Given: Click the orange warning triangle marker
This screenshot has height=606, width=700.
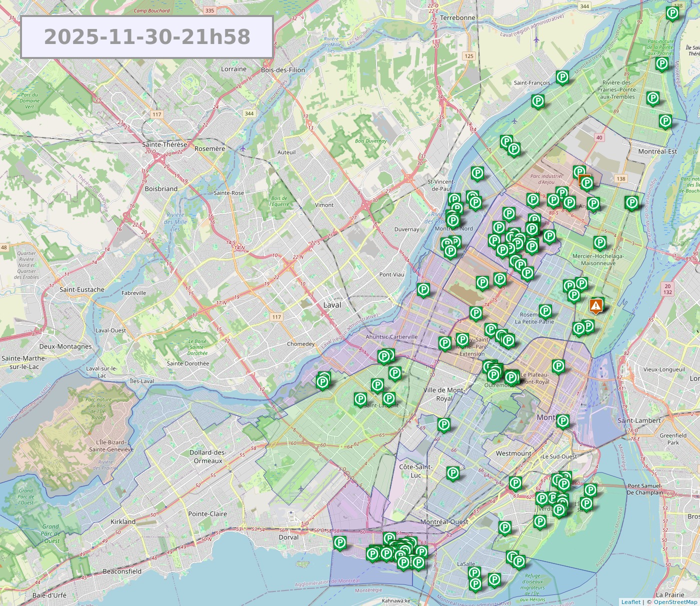Looking at the screenshot, I should [x=595, y=305].
